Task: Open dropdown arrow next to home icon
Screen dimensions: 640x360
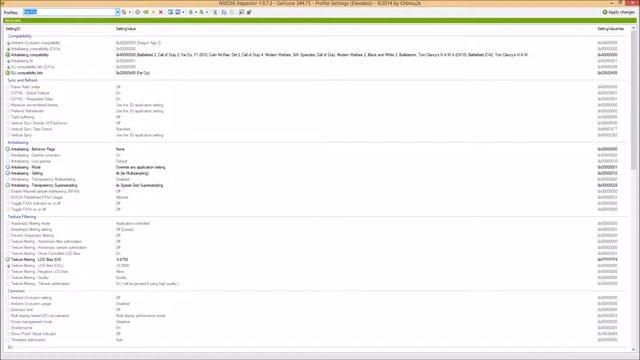Action: coord(130,12)
